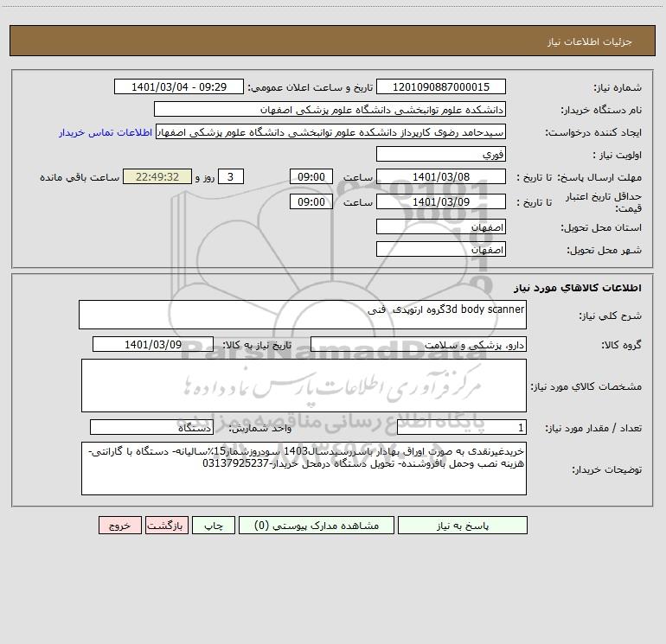Click the response deadline date 1401/03/08

(441, 176)
